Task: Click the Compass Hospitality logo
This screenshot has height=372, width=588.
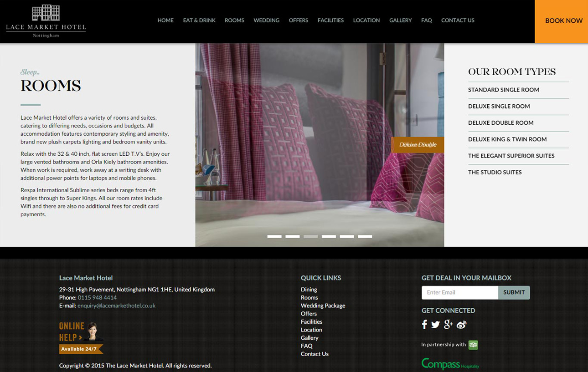Action: click(450, 364)
